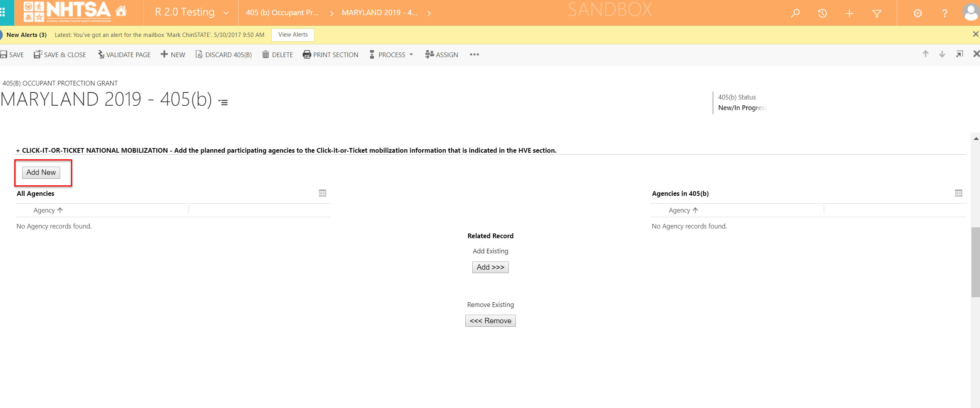The image size is (980, 408).
Task: Expand chevron after MARYLAND 2019 breadcrumb
Action: click(x=429, y=13)
